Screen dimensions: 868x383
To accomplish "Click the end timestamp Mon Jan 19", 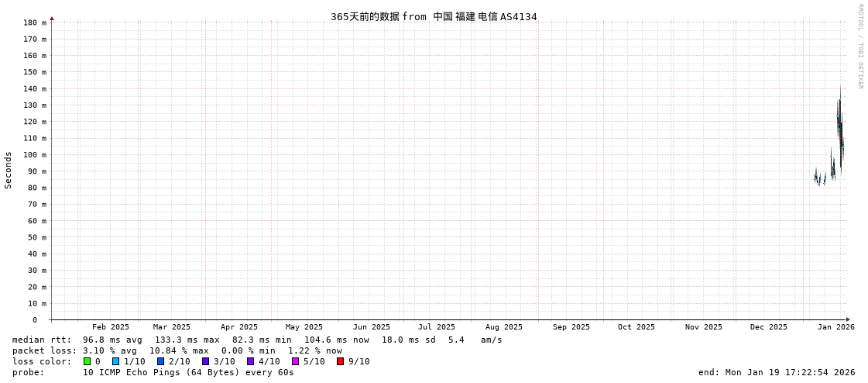I will point(777,372).
